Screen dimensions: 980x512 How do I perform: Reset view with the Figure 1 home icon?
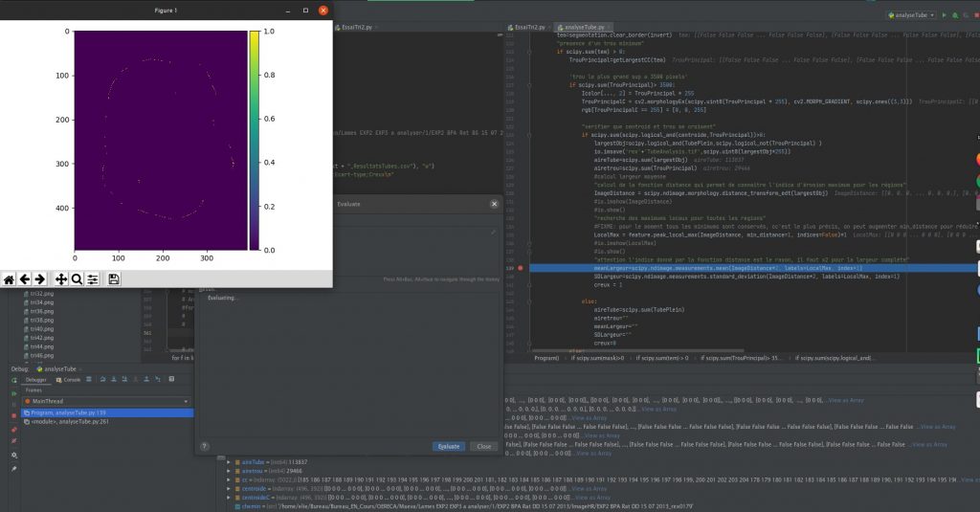(x=9, y=279)
